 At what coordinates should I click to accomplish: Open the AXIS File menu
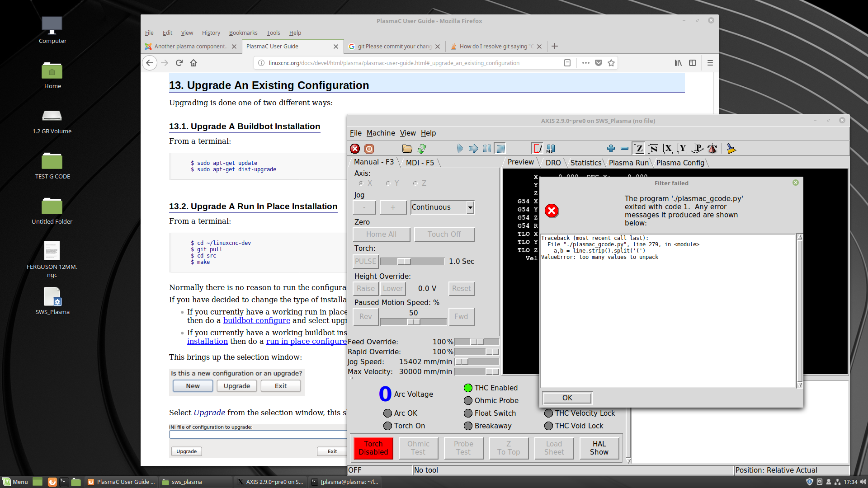(356, 133)
